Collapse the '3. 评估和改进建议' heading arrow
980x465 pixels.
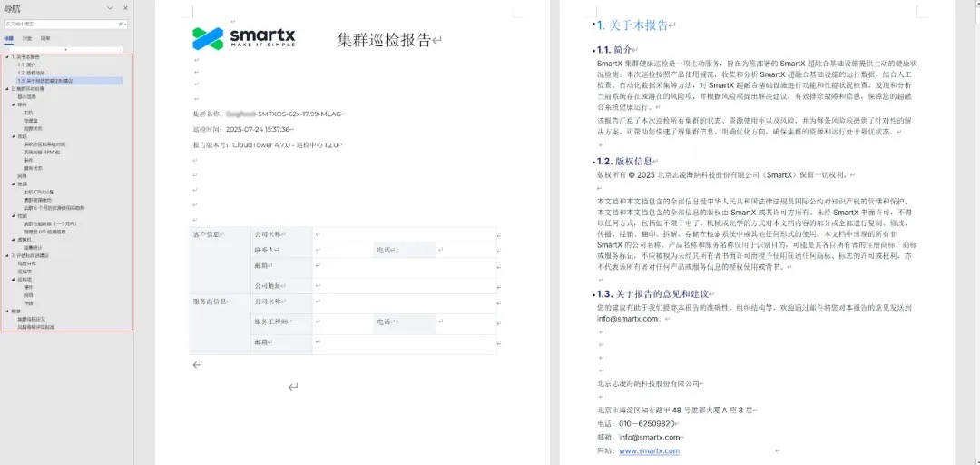(x=6, y=255)
